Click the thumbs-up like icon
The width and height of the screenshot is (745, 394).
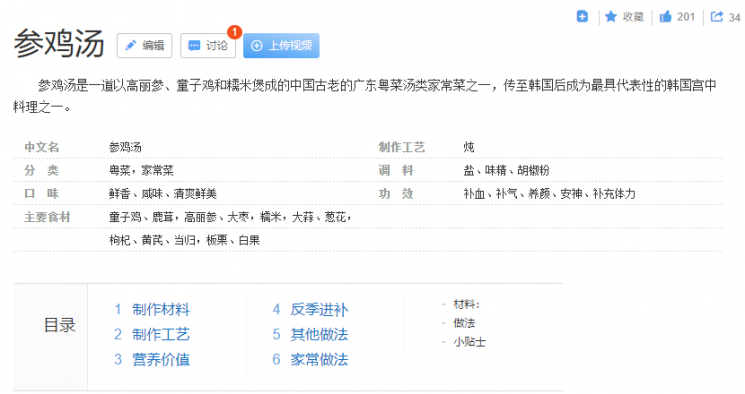click(666, 17)
